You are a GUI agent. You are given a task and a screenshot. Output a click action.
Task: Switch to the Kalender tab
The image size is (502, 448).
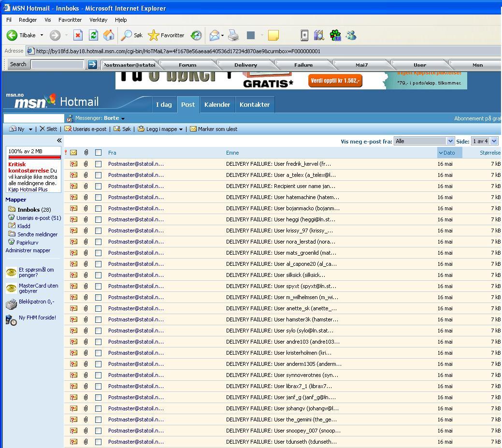[217, 104]
